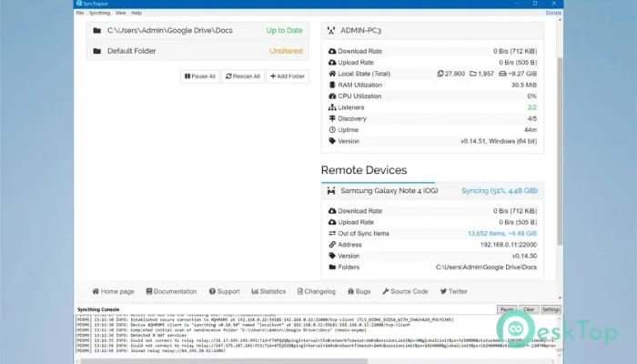Screen dimensions: 637x364
Task: Click the Listeners network icon
Action: tap(332, 107)
